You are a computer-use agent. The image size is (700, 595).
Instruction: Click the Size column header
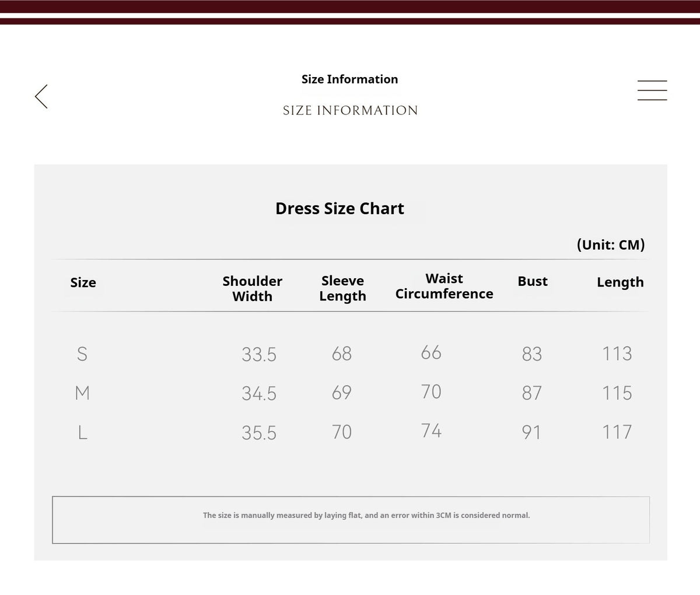point(83,282)
